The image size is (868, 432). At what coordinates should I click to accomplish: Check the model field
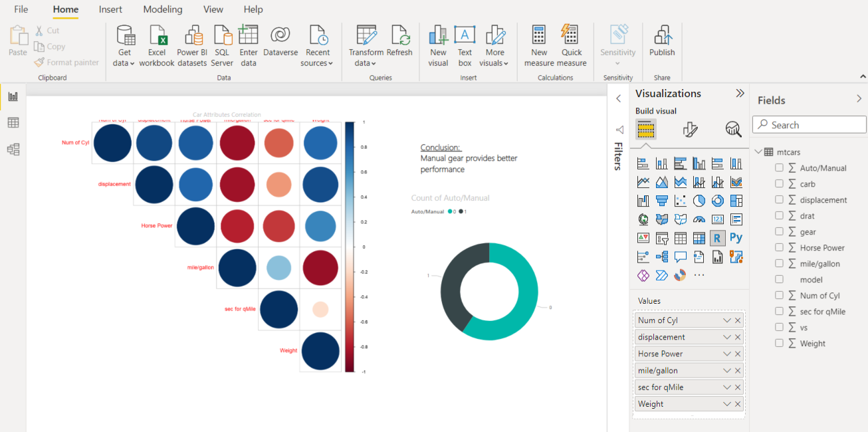[779, 280]
